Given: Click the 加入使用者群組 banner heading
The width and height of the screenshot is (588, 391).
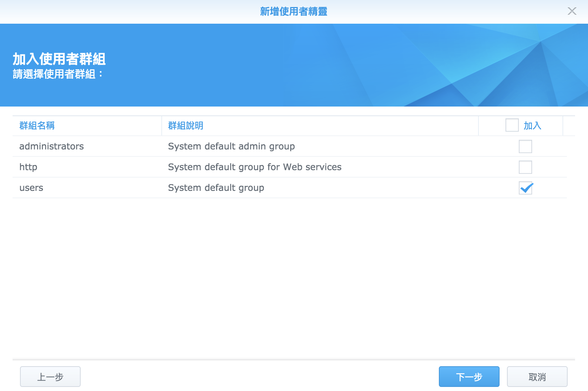Looking at the screenshot, I should 59,59.
